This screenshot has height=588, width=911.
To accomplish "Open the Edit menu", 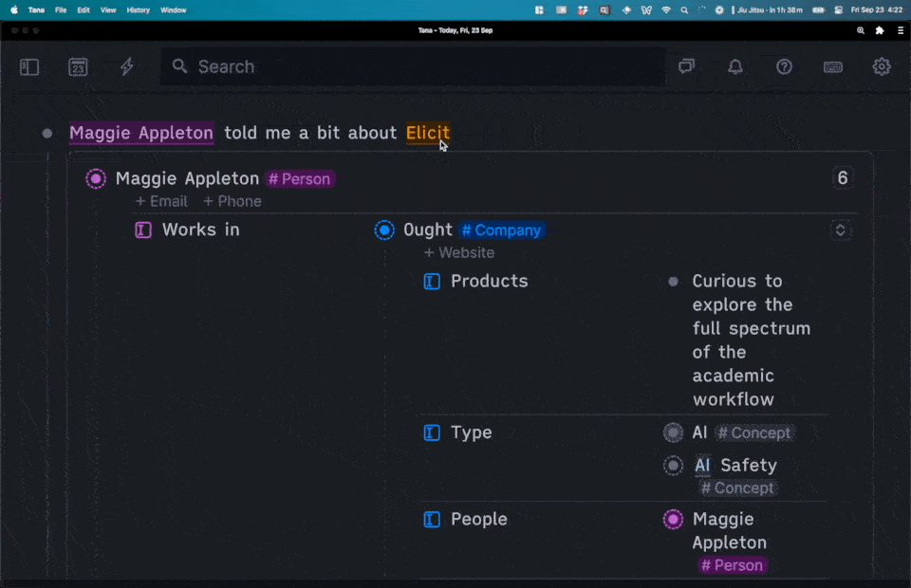I will click(84, 9).
